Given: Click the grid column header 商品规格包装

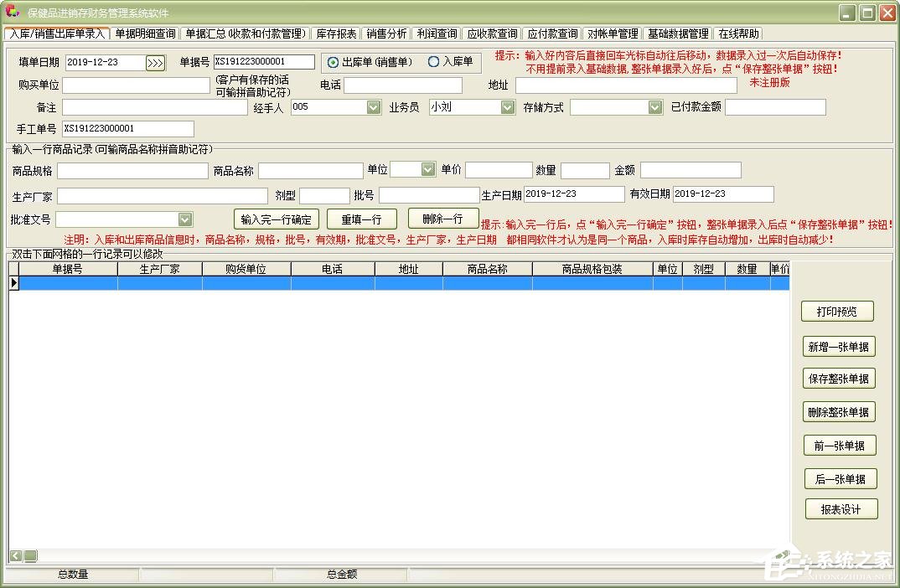Looking at the screenshot, I should (592, 269).
